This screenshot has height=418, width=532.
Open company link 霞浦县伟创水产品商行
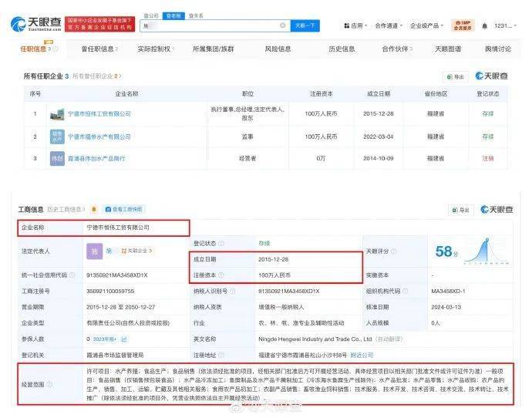pos(96,158)
